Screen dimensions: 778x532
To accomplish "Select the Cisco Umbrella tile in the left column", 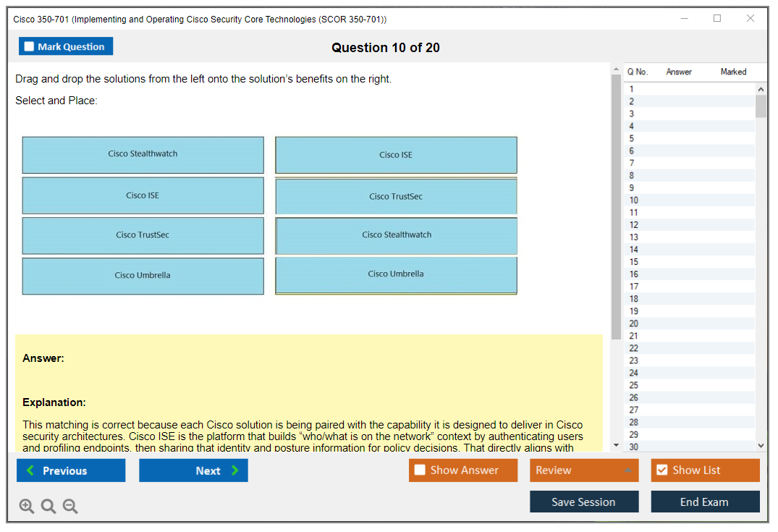I will [143, 276].
